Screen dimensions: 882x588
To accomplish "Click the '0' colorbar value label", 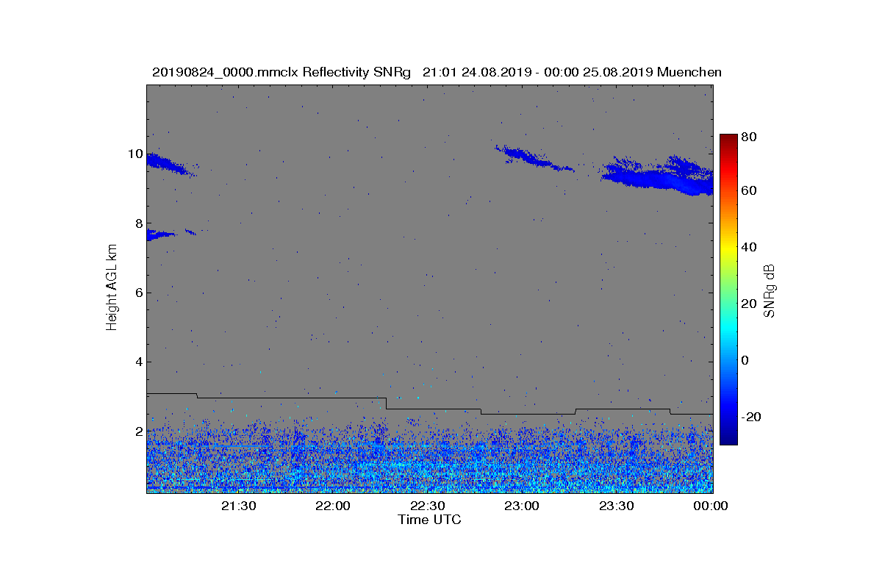I will coord(746,360).
